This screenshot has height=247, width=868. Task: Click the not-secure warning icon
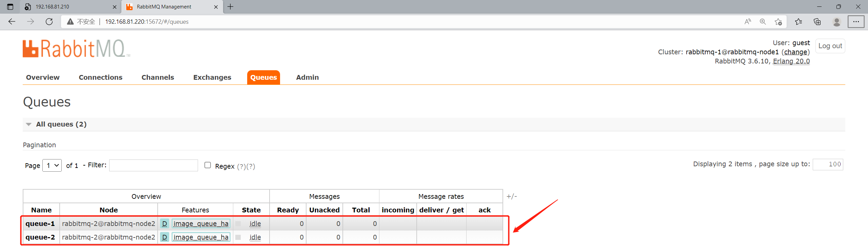coord(70,22)
